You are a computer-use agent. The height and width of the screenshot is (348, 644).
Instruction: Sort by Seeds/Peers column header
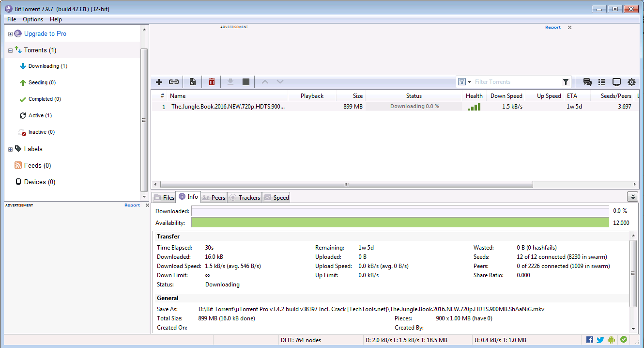pos(613,96)
